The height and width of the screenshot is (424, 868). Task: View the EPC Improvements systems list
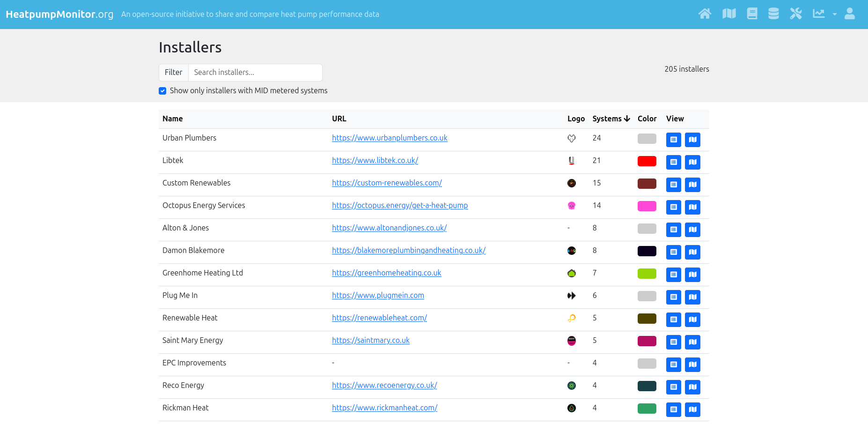pos(674,364)
